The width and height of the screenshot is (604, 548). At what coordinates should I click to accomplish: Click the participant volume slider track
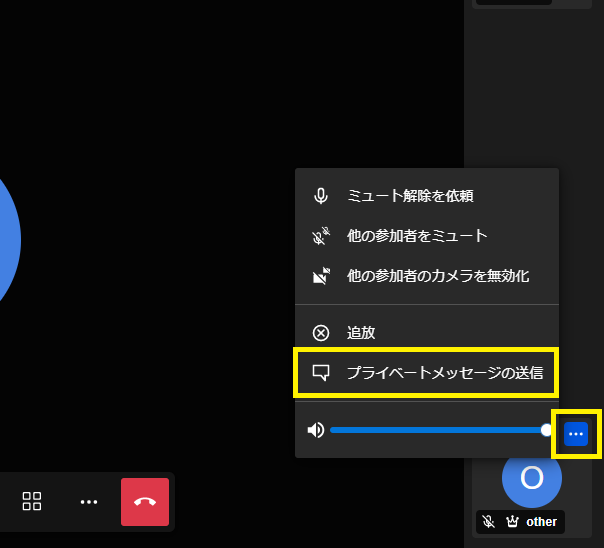[441, 430]
